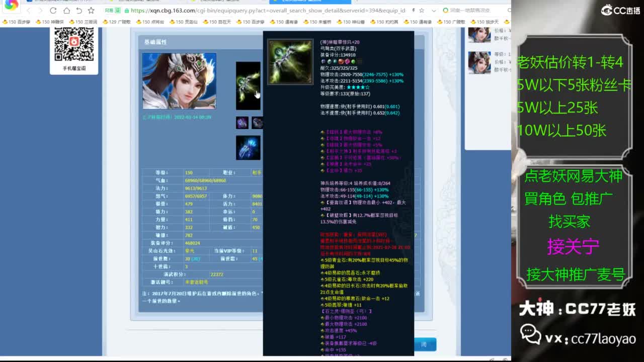644x362 pixels.
Task: Open the bookmark "150 自在天"
Action: (x=216, y=22)
